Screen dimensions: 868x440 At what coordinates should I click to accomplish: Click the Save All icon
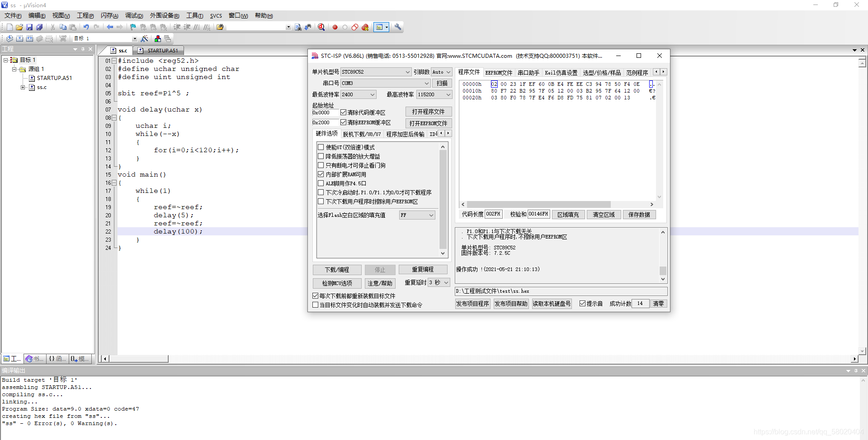point(39,27)
